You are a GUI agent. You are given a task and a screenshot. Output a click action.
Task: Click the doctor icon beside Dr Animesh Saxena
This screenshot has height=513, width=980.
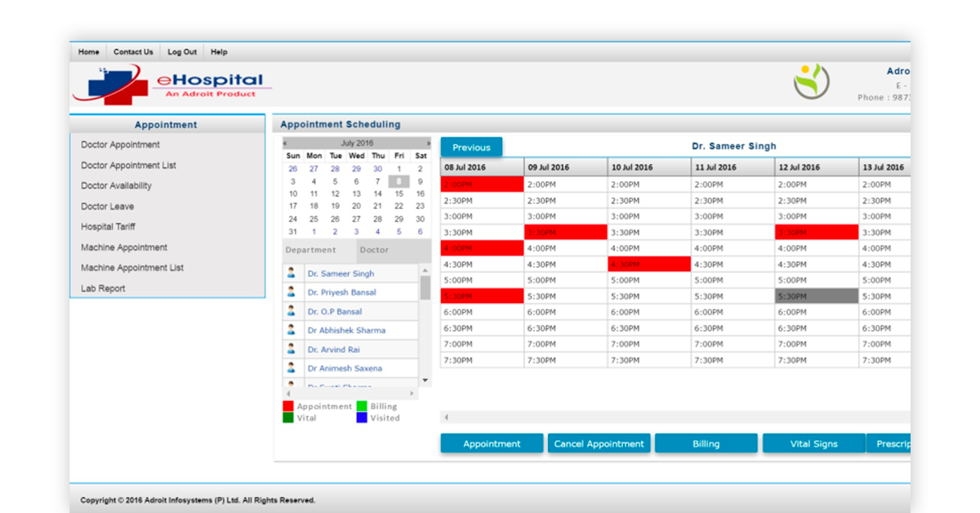pyautogui.click(x=291, y=368)
